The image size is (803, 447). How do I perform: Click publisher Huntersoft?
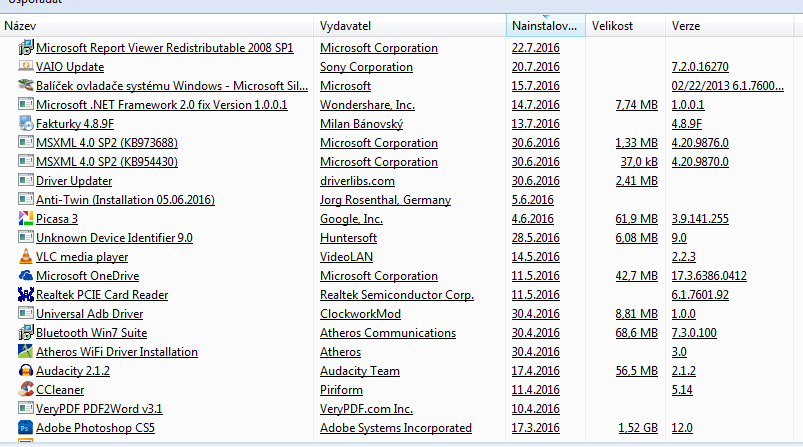[x=348, y=238]
